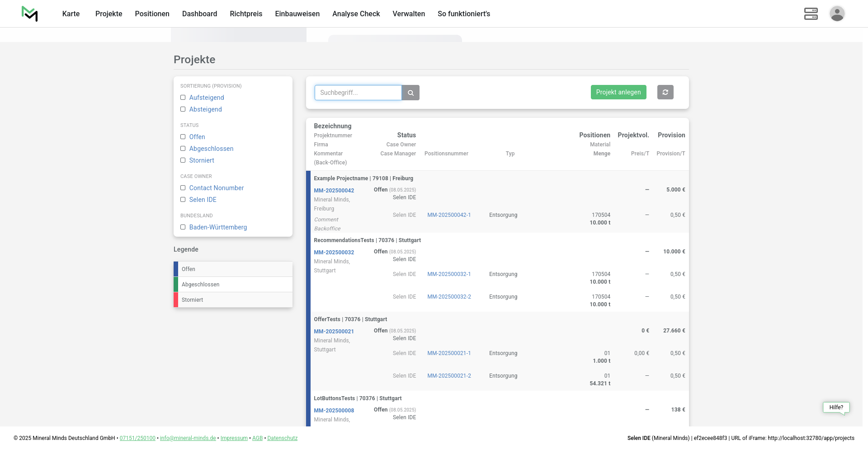Focus the Suchbegriff search input field
This screenshot has width=868, height=449.
(x=358, y=93)
